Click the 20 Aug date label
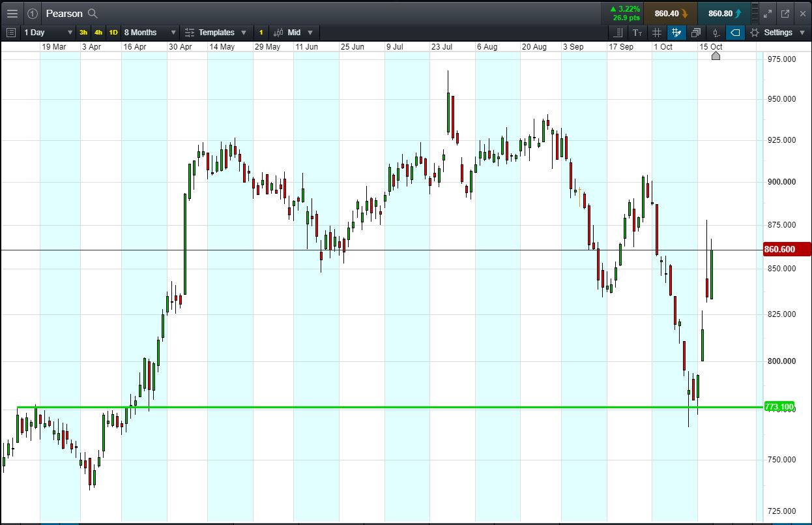This screenshot has width=812, height=525. tap(534, 47)
